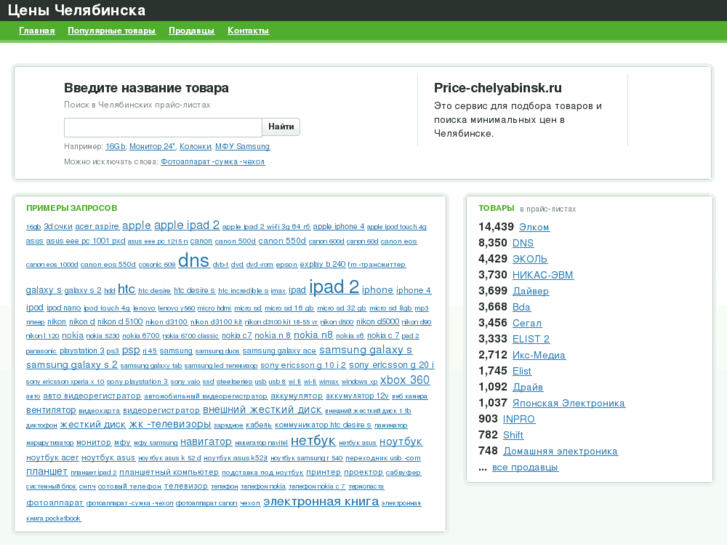Viewport: 727px width, 545px height.
Task: Open the Элком seller link
Action: (x=534, y=227)
